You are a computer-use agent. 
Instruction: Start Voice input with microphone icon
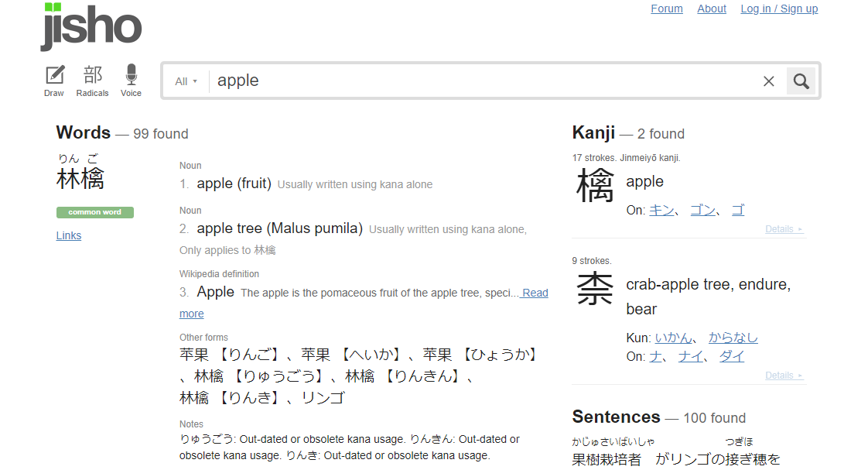click(x=132, y=81)
